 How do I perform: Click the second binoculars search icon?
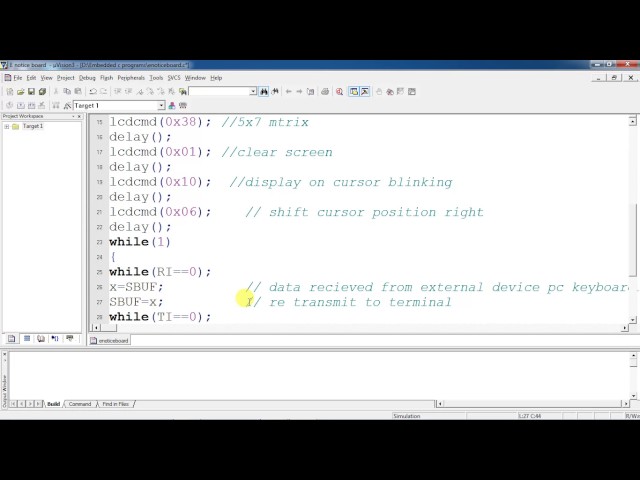click(x=275, y=91)
